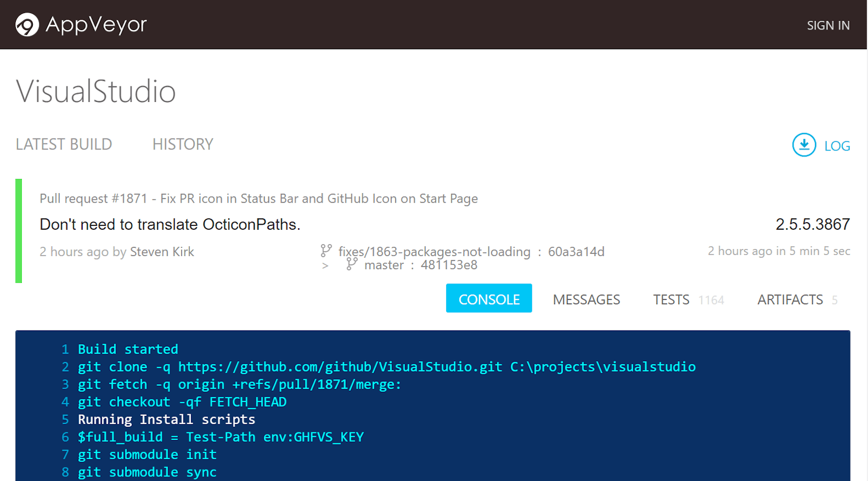
Task: Open the HISTORY tab
Action: (183, 144)
